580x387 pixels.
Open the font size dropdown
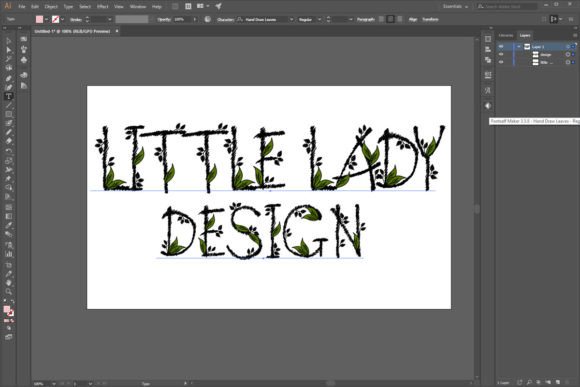coord(350,19)
